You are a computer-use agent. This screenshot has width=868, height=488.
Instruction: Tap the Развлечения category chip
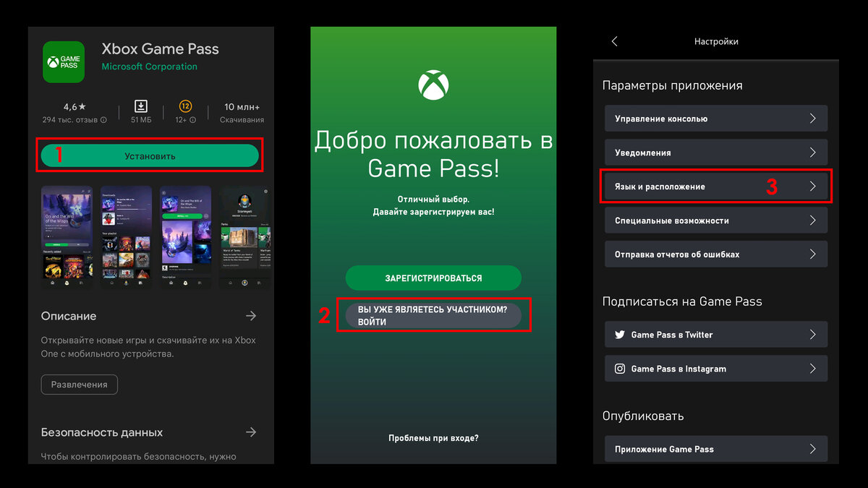[80, 385]
